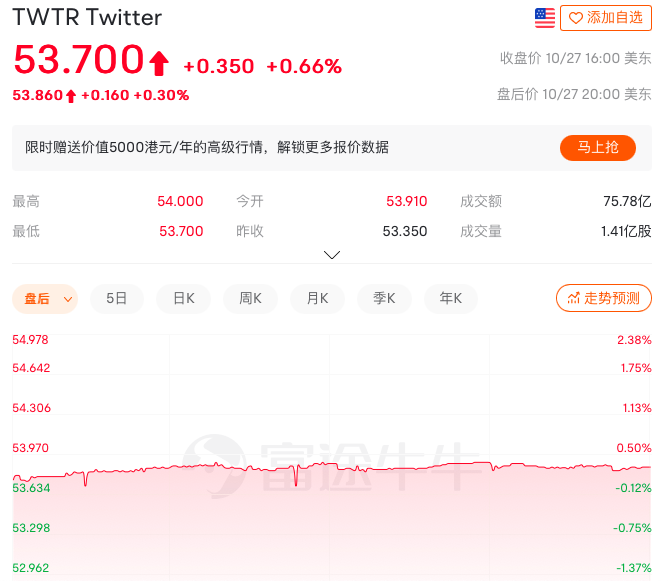Click the heart icon in 添加自选

click(x=575, y=17)
